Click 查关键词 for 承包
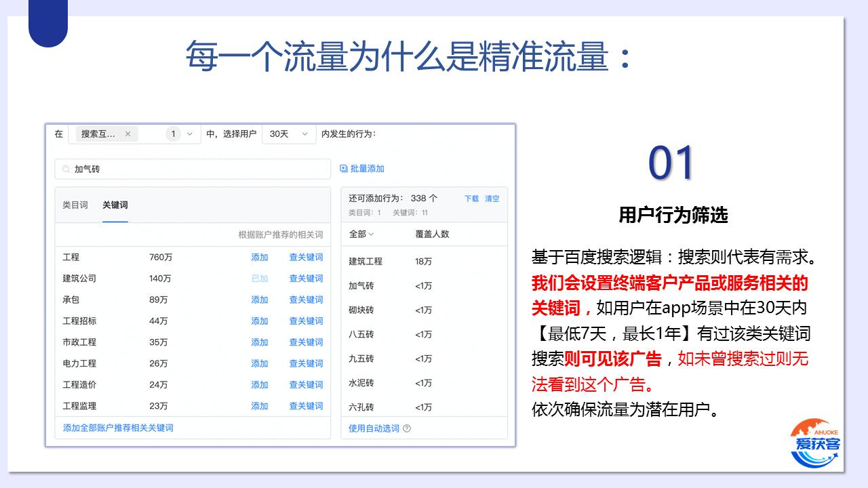This screenshot has height=488, width=868. pyautogui.click(x=306, y=300)
